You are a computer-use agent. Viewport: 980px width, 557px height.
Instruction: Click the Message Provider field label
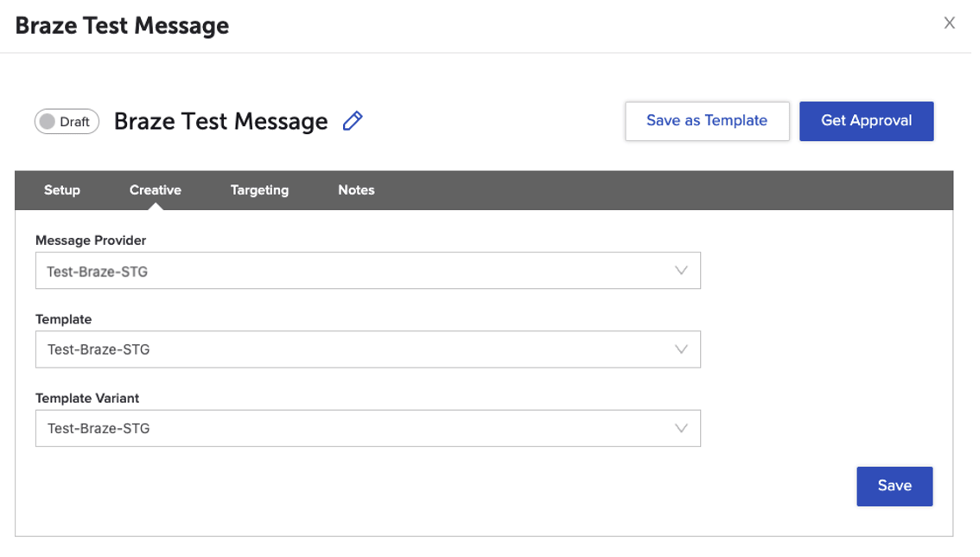tap(91, 240)
